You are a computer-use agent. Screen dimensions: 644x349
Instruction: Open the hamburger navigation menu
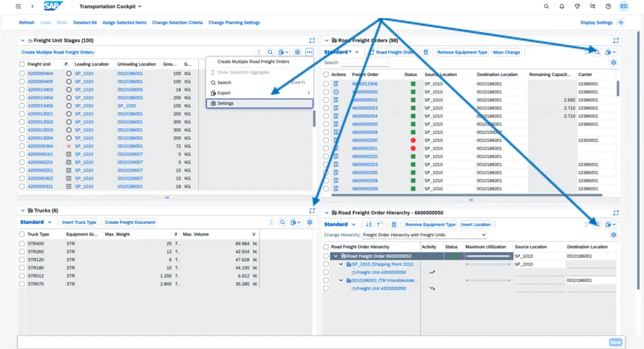18,6
